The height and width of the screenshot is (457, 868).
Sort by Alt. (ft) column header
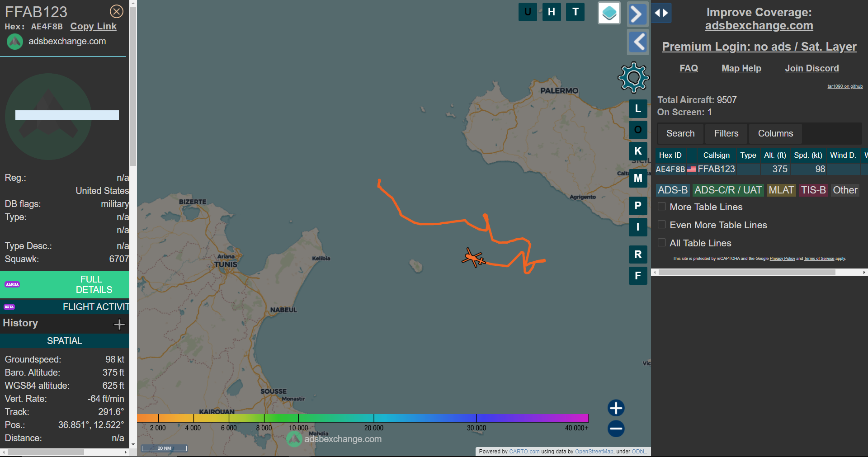(775, 155)
